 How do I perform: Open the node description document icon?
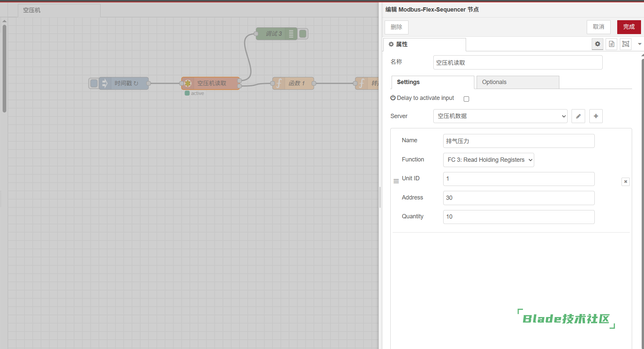[612, 44]
